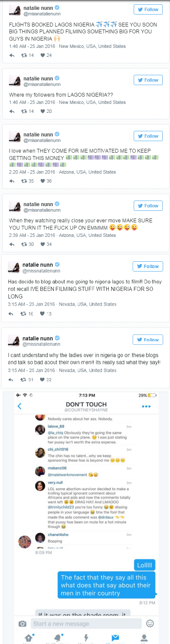Image resolution: width=170 pixels, height=644 pixels.
Task: Focus the 'Start a new message' field
Action: coord(87,623)
